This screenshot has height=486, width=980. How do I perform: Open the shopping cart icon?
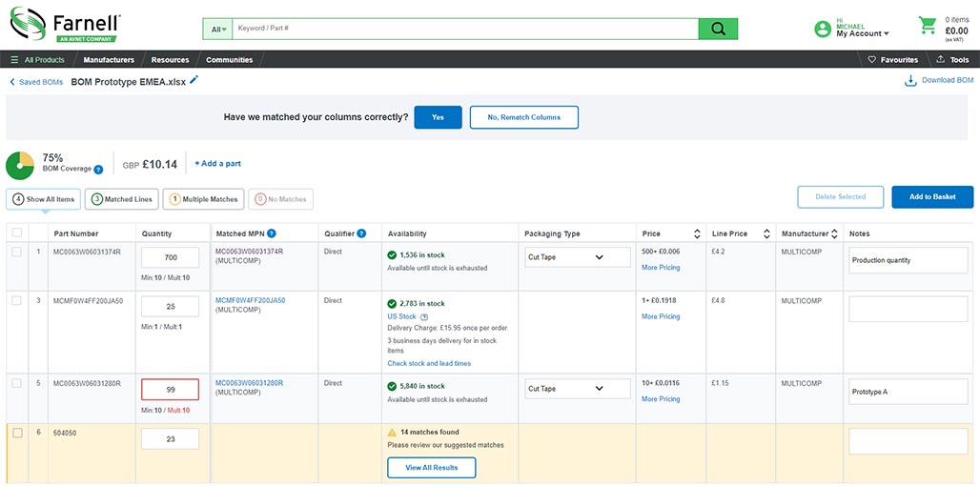pos(927,26)
